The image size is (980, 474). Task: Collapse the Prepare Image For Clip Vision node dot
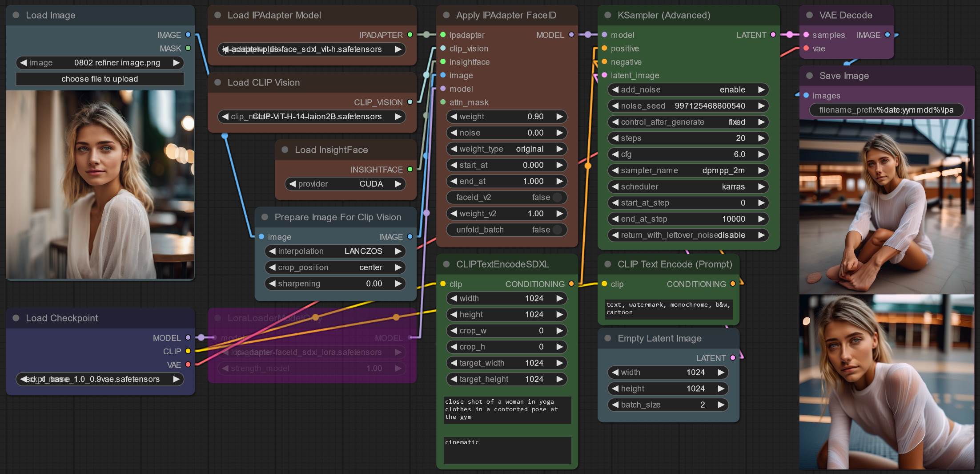point(265,217)
